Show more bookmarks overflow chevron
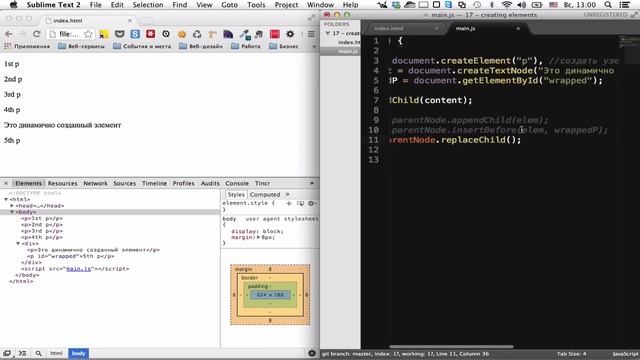 pyautogui.click(x=314, y=47)
